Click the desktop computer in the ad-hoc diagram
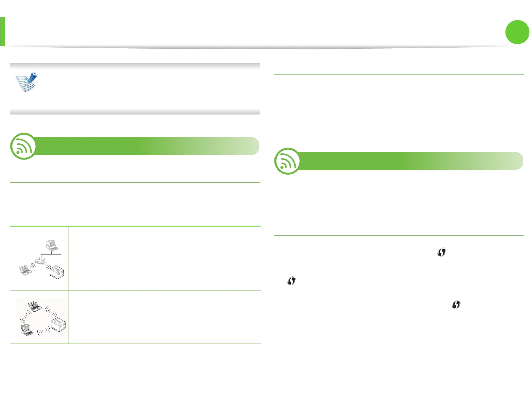 (27, 330)
